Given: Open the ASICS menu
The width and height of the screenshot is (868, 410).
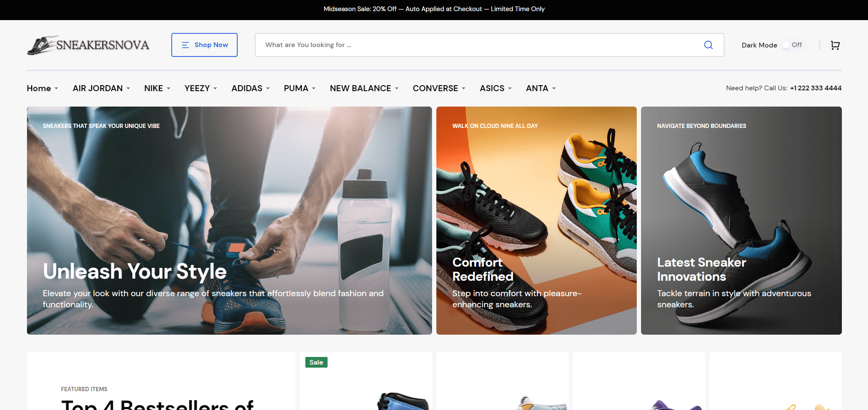Looking at the screenshot, I should click(492, 88).
